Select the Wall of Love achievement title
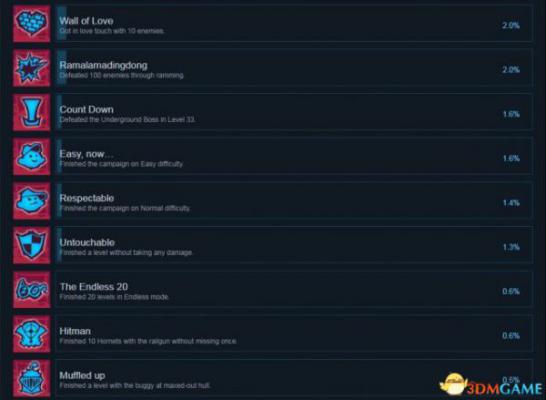Viewport: 546px width, 400px height. coord(86,21)
